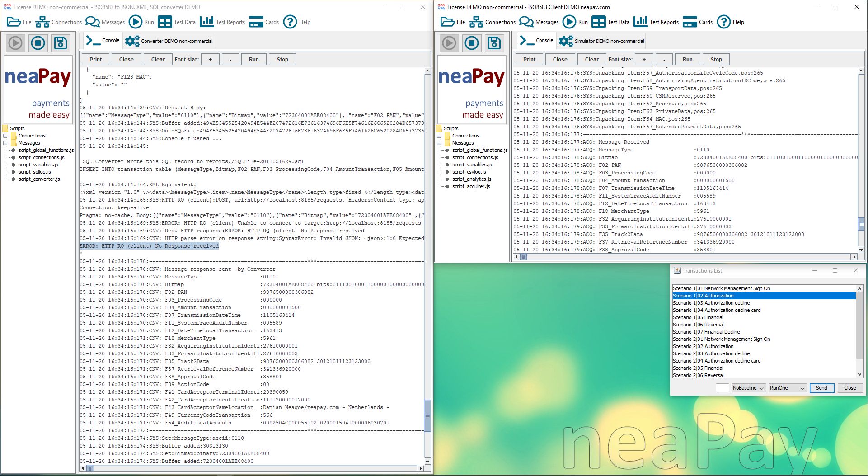Image resolution: width=868 pixels, height=476 pixels.
Task: Open script_analytics.js in client tree
Action: [472, 179]
